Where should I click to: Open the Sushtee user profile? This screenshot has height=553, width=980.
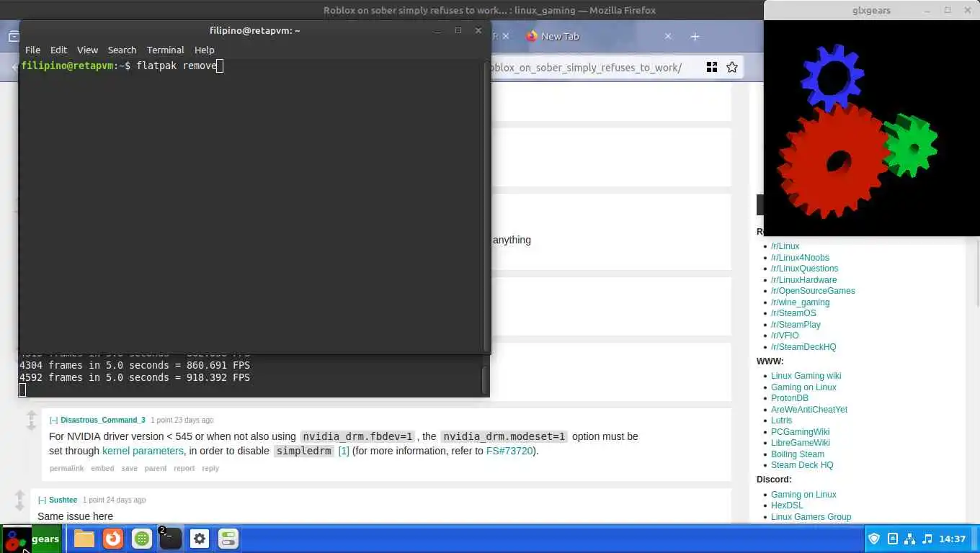[63, 500]
